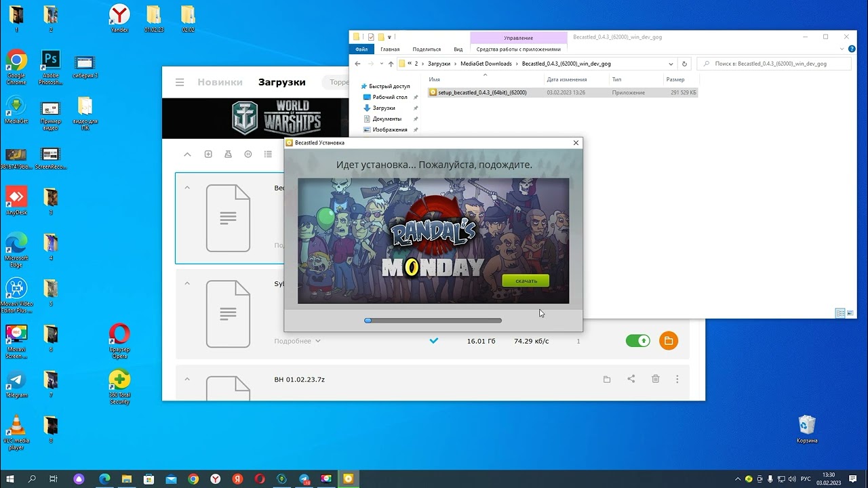Screen dimensions: 868x488
Task: Collapse MediaGet toolbar with up chevron
Action: [188, 154]
